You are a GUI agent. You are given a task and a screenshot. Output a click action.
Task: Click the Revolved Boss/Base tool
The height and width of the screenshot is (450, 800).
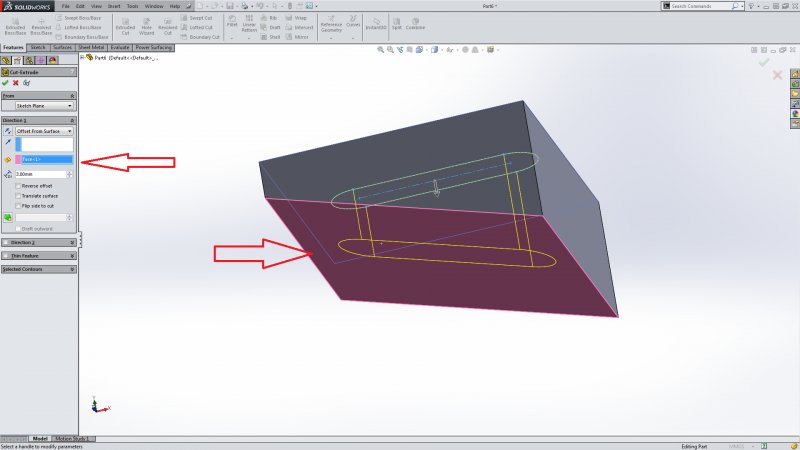(x=41, y=27)
